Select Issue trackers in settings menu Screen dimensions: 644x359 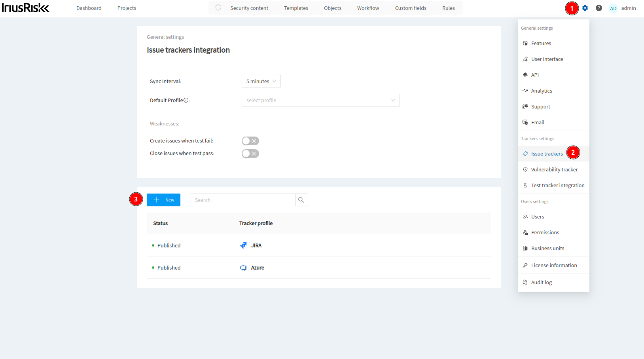click(553, 154)
